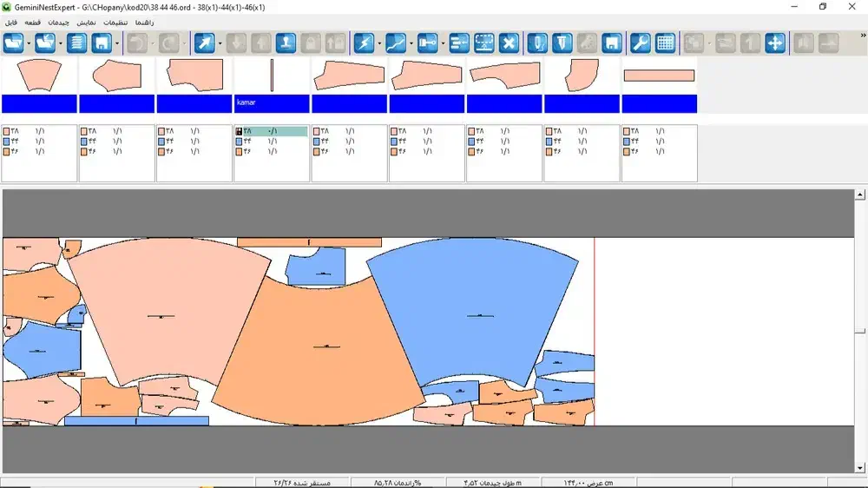Select the highlighted size 38 row under kamar
The width and height of the screenshot is (868, 488).
271,131
